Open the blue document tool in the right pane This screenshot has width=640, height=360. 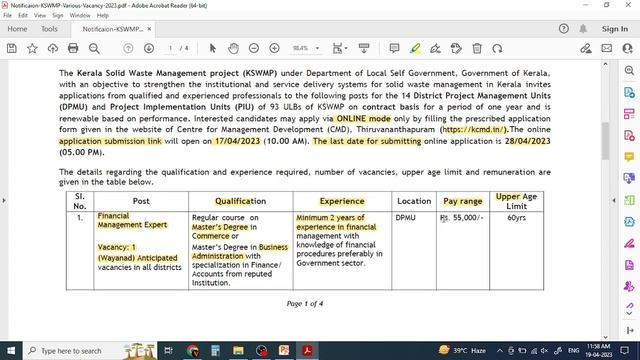629,222
